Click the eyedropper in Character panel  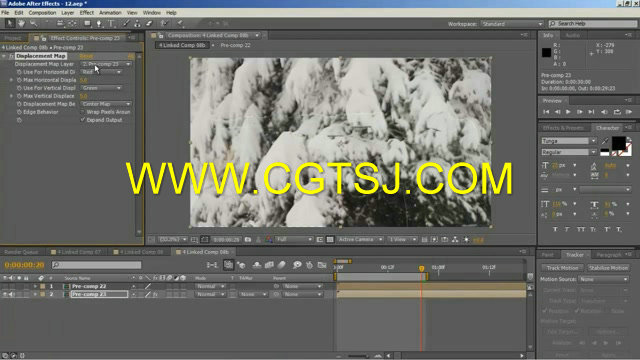[604, 141]
